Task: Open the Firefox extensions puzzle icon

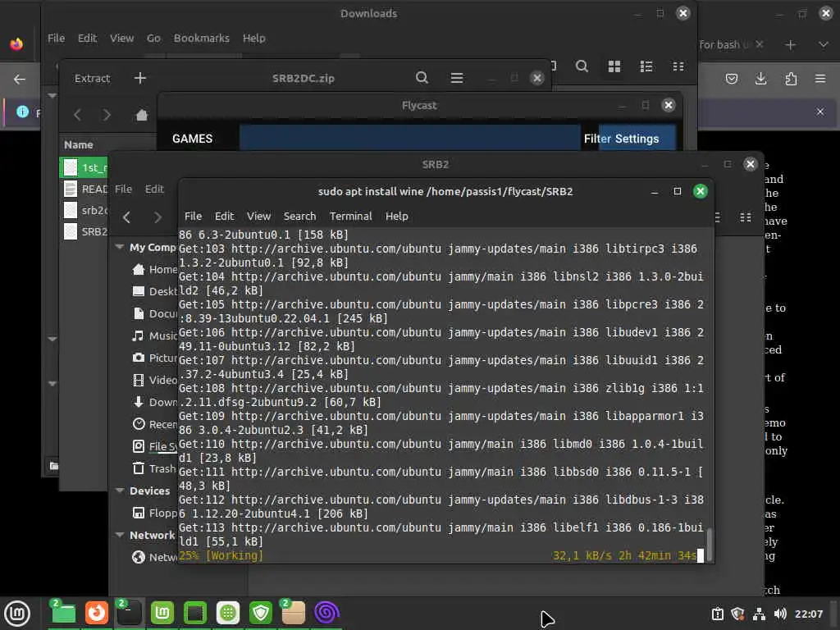Action: [x=791, y=79]
